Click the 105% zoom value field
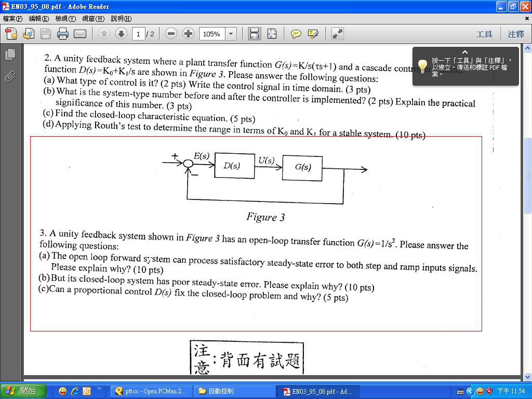This screenshot has height=399, width=532. [x=212, y=34]
